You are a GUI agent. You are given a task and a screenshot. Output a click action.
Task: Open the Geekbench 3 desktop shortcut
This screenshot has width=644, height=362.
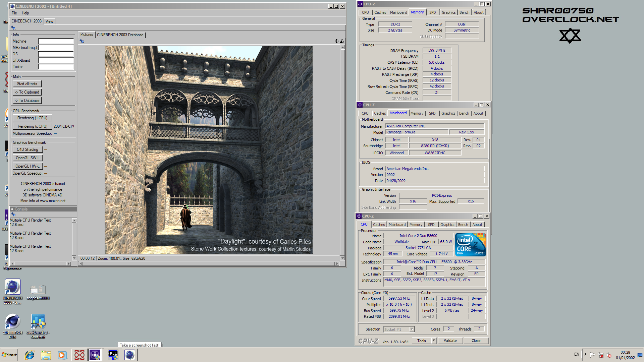click(x=38, y=326)
